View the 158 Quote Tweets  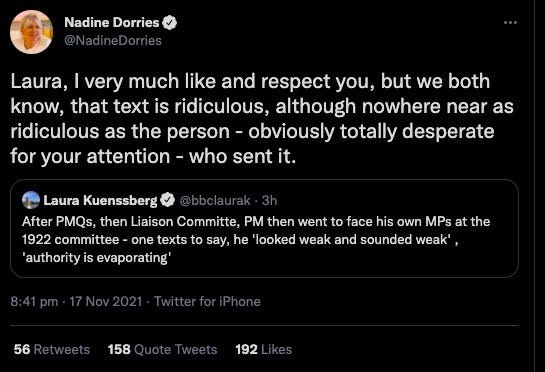162,349
